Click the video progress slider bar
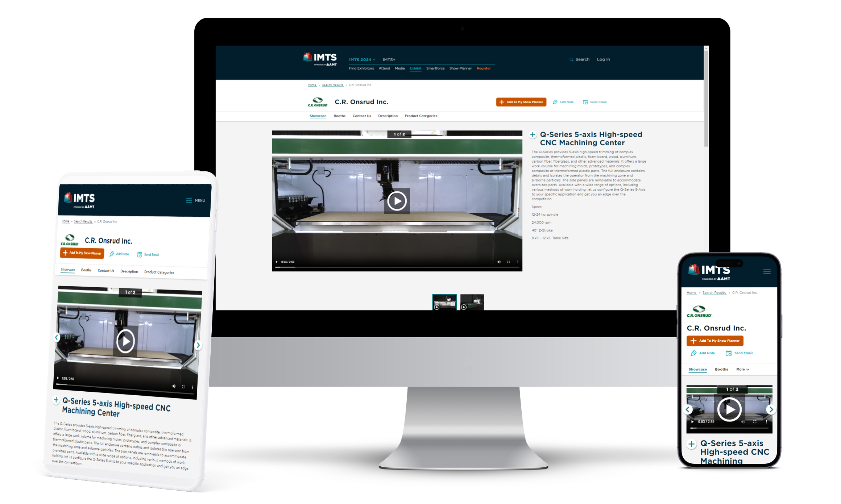Image resolution: width=841 pixels, height=504 pixels. (397, 269)
